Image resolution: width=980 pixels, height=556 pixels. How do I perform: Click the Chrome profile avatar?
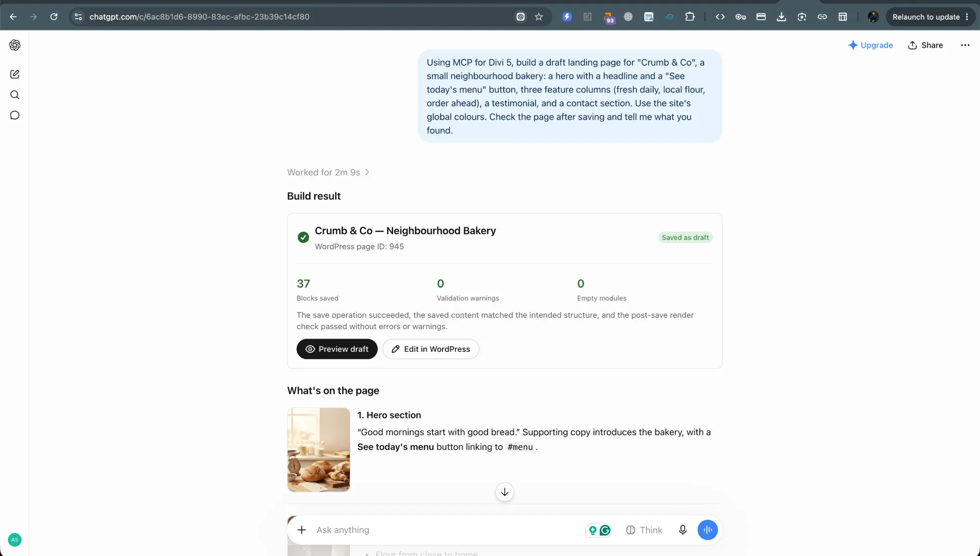873,17
